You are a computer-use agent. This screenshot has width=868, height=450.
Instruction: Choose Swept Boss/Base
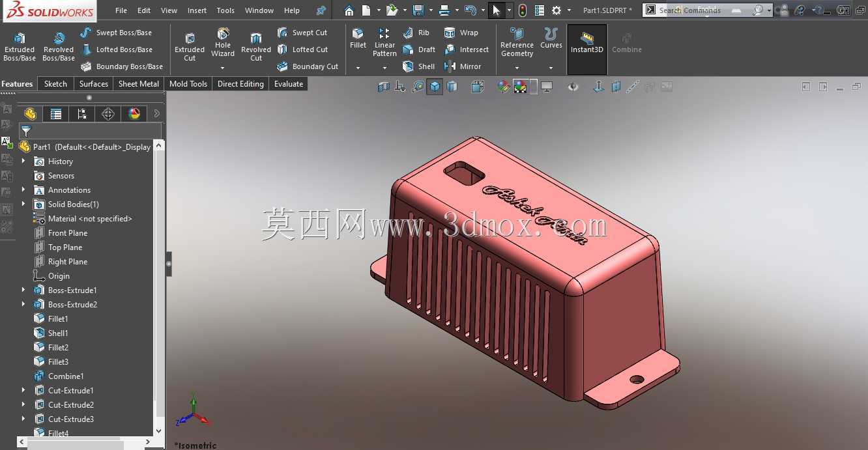[x=116, y=33]
